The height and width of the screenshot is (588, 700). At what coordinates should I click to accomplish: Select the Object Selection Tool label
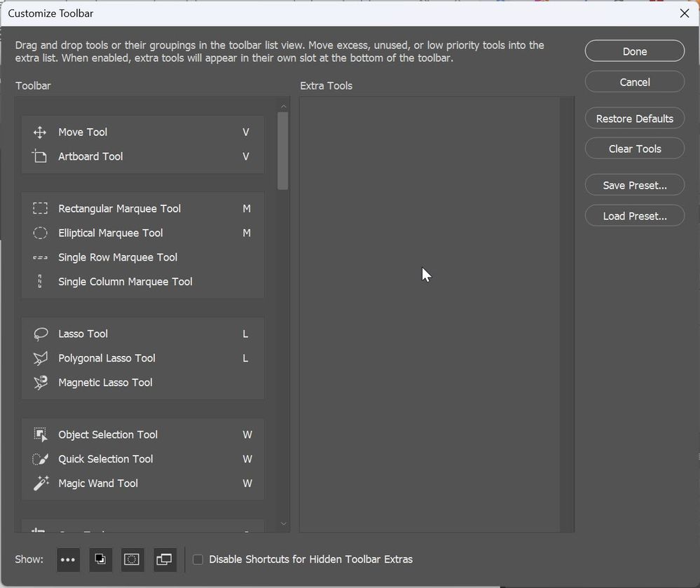[108, 435]
